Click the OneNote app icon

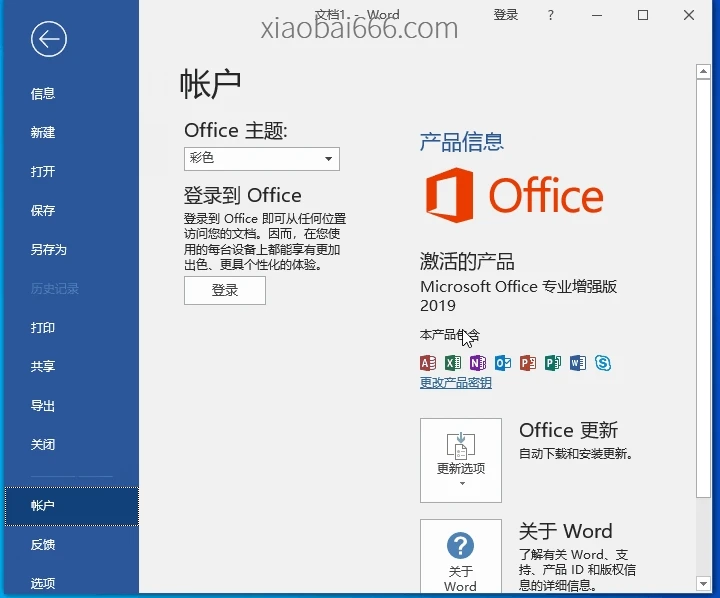coord(478,363)
